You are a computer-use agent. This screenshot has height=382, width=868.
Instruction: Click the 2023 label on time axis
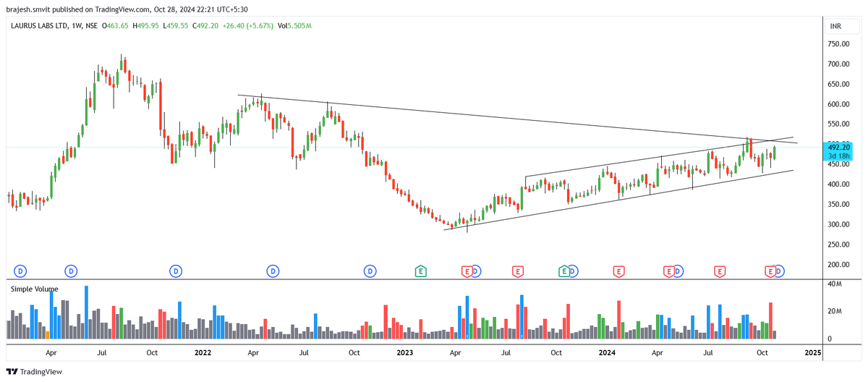click(x=405, y=352)
